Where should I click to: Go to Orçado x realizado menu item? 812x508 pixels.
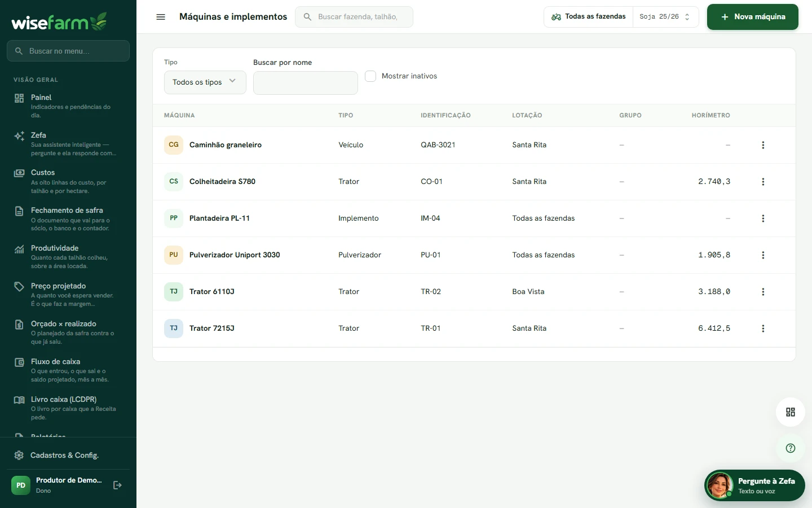(68, 332)
